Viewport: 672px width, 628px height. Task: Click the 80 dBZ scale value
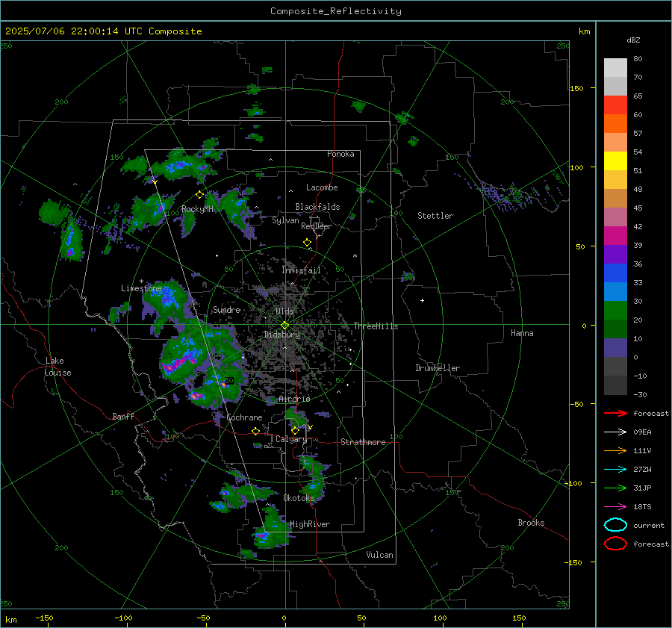pos(638,59)
